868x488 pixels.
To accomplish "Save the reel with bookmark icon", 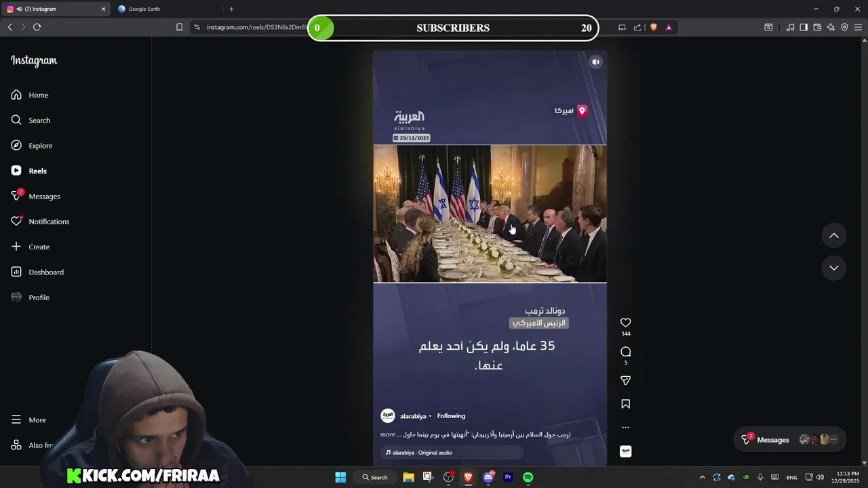I will click(625, 404).
